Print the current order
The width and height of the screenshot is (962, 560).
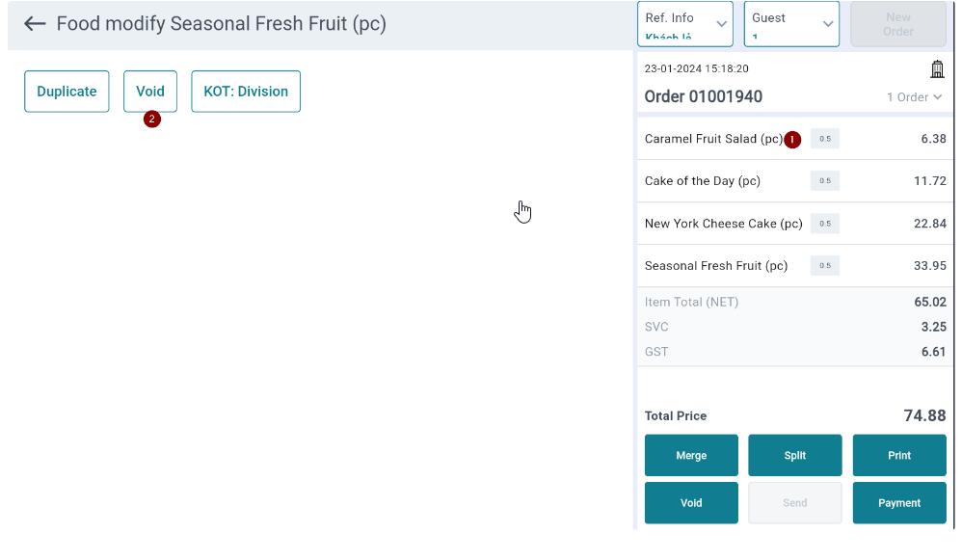pos(899,455)
